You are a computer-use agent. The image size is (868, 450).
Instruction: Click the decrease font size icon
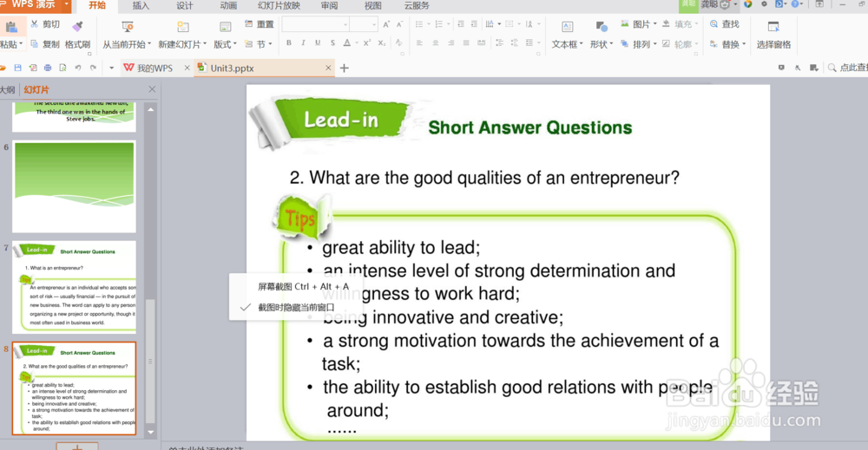(399, 24)
